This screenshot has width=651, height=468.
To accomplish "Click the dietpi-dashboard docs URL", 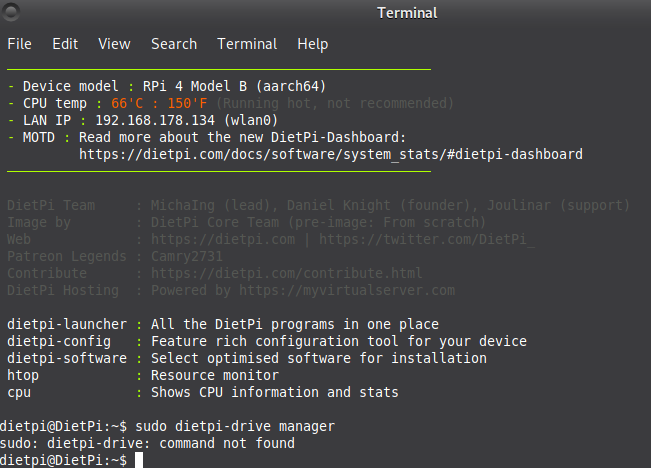I will tap(331, 154).
